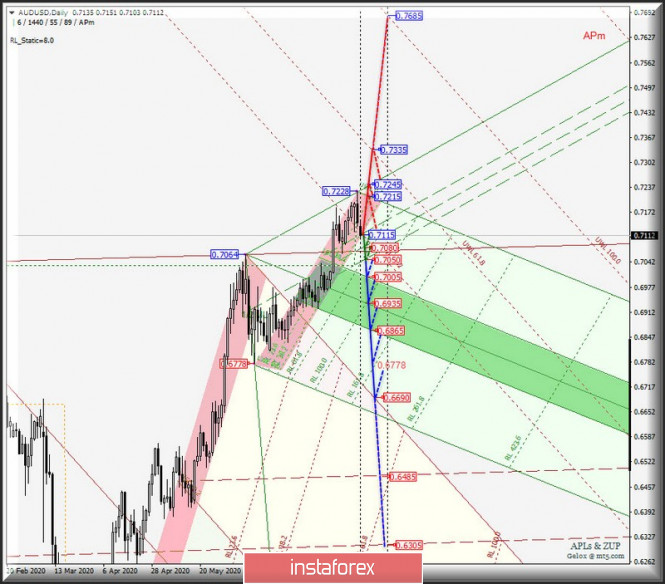Select the 0.7497 value on the price axis
The width and height of the screenshot is (665, 584).
645,88
